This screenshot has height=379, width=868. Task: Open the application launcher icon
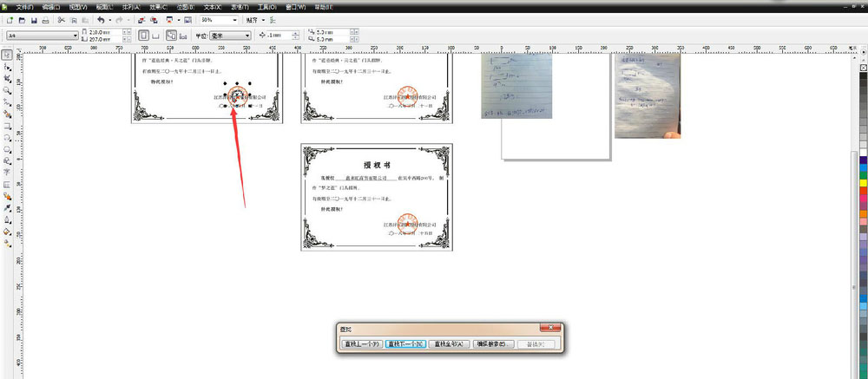coord(169,20)
